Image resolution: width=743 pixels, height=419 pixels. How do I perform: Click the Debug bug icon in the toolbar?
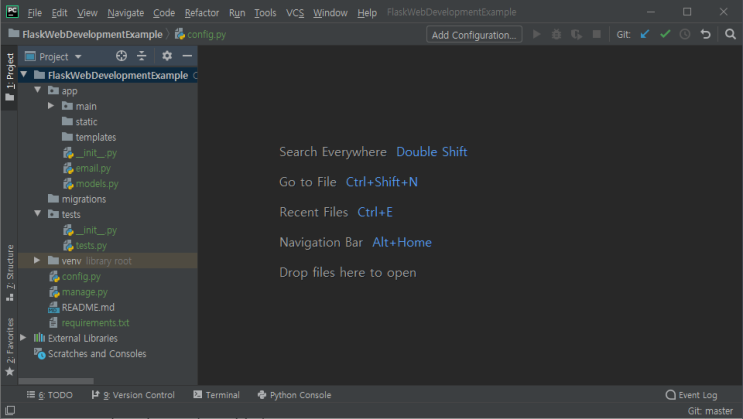point(556,35)
